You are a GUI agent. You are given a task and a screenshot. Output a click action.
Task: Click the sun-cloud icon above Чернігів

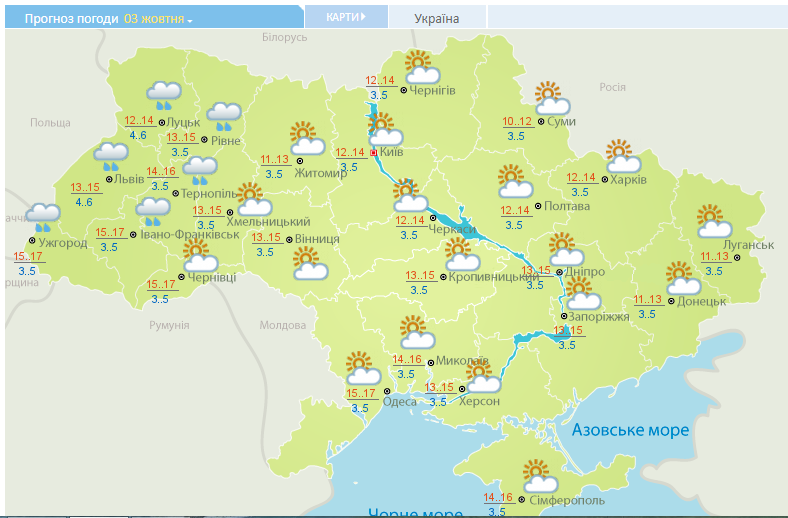421,67
